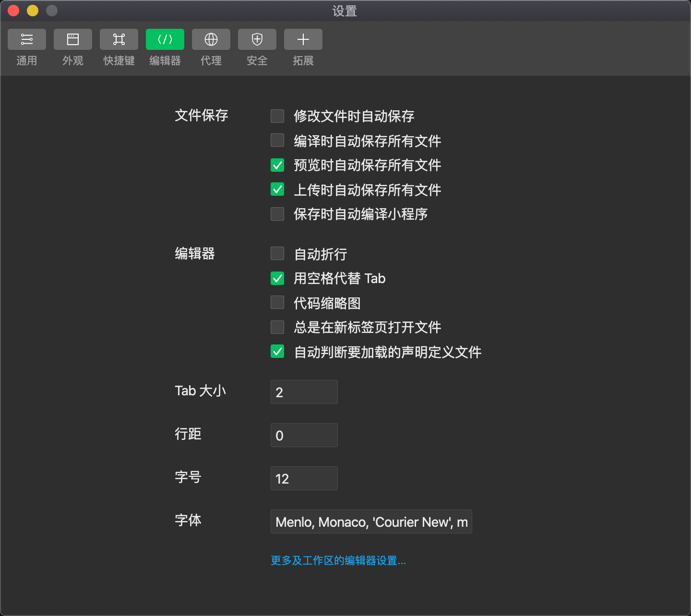Screen dimensions: 691x616
Task: Open the 外观 appearance settings icon
Action: (x=73, y=39)
